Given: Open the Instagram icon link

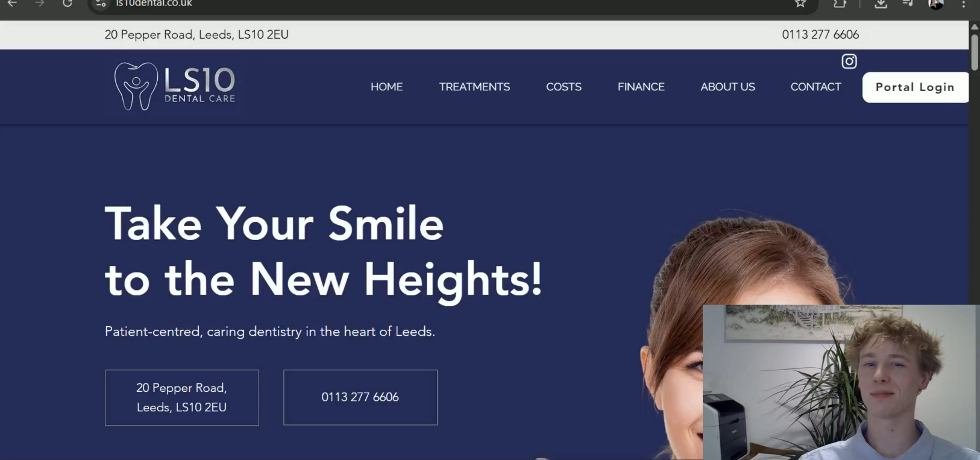Looking at the screenshot, I should tap(849, 61).
